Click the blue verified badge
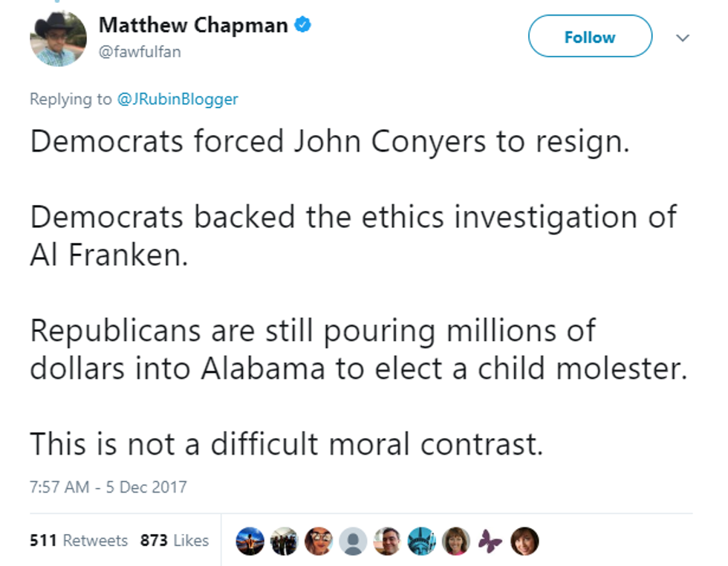 [302, 25]
